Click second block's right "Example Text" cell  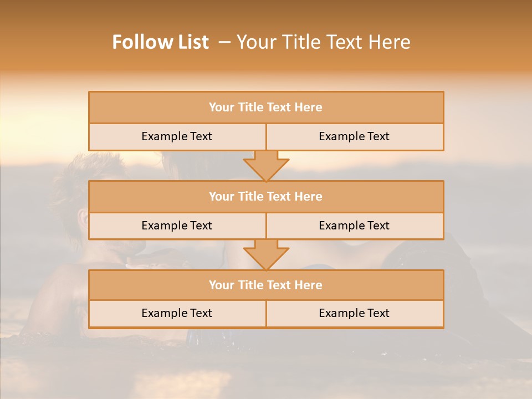click(354, 226)
